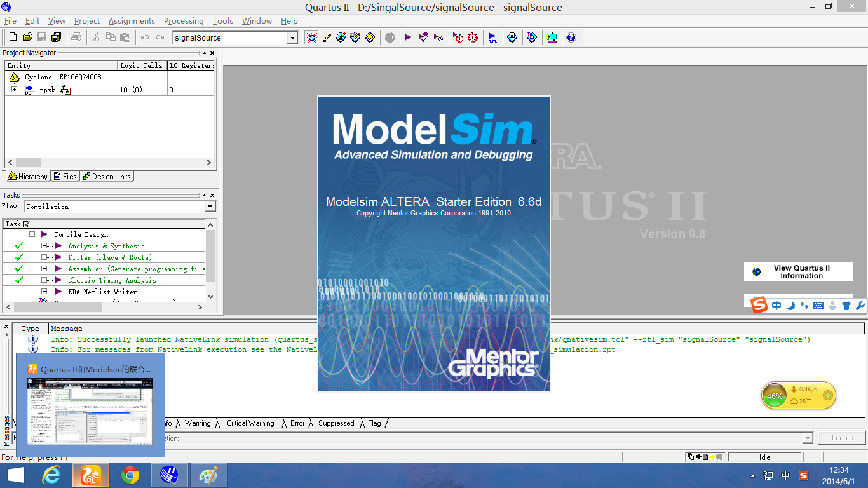The image size is (868, 488).
Task: Open the Processing menu
Action: 184,21
